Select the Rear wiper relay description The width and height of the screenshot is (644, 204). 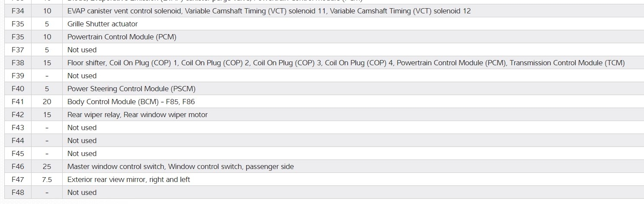click(x=137, y=115)
